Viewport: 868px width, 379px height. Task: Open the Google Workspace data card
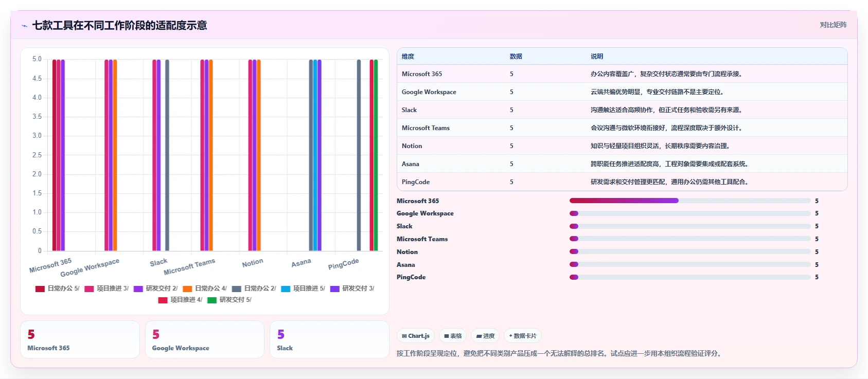(x=205, y=339)
